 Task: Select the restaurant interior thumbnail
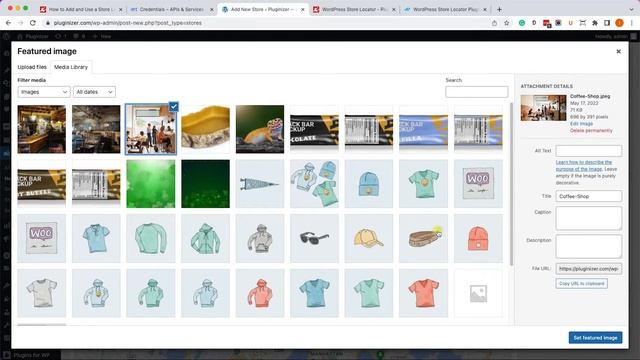[96, 129]
